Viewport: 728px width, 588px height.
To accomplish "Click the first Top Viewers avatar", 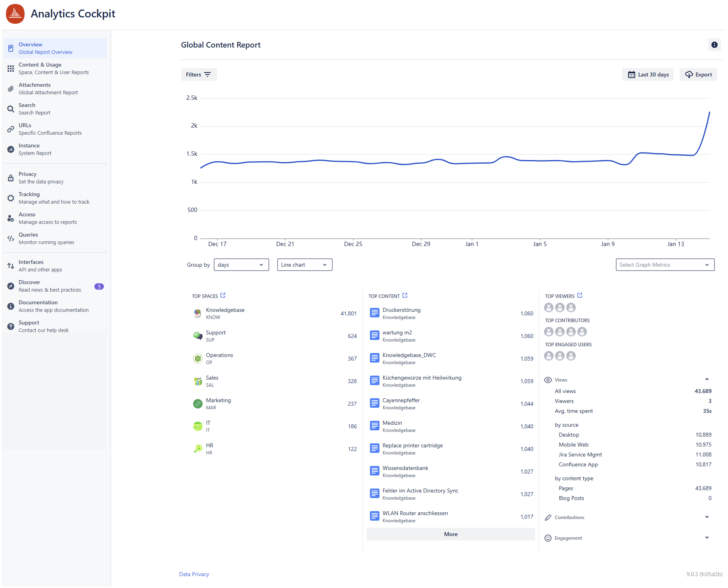I will [x=548, y=307].
